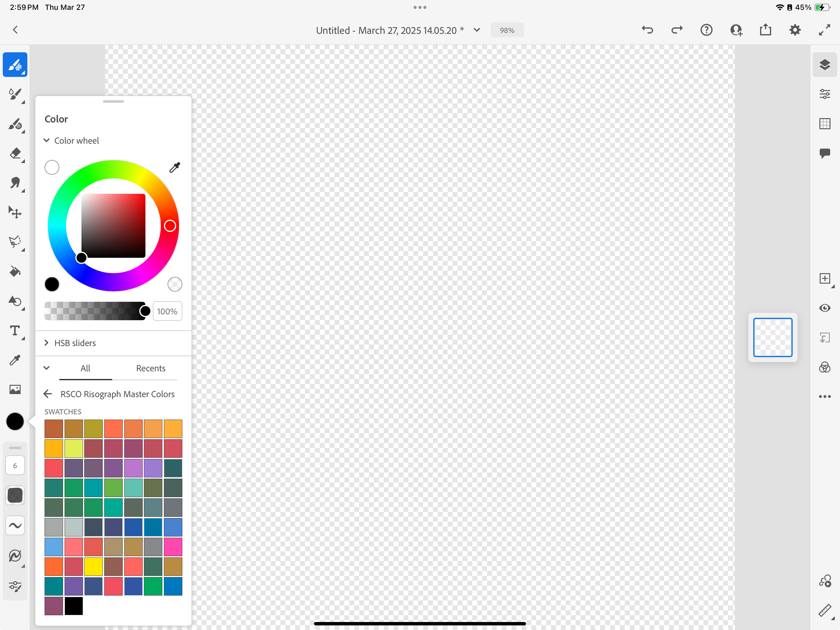The width and height of the screenshot is (840, 630).
Task: Select the live brush tool
Action: (x=15, y=94)
